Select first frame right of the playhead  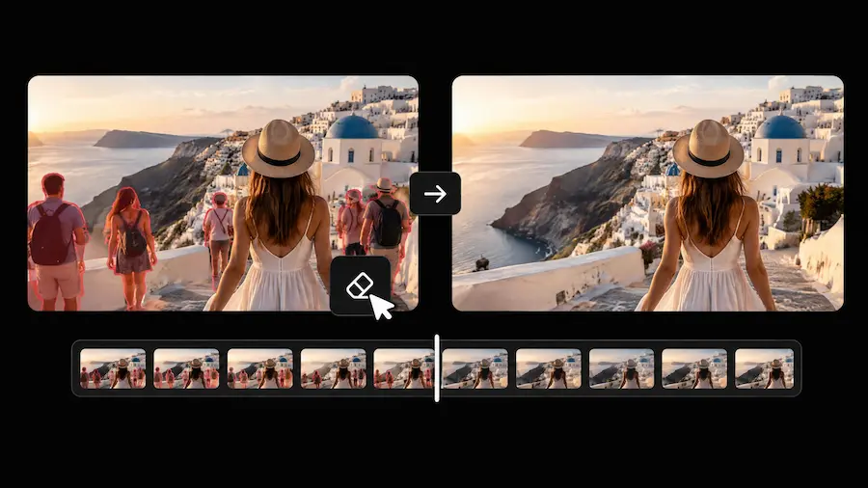pyautogui.click(x=475, y=368)
